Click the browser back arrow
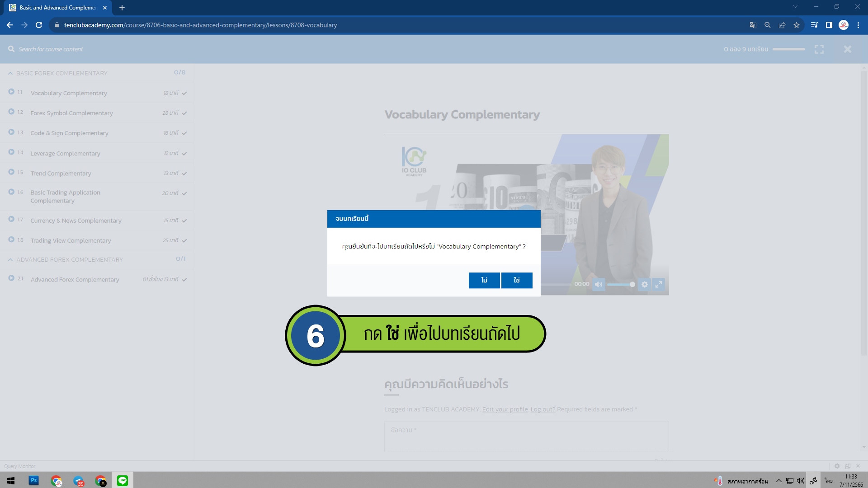868x488 pixels. tap(10, 25)
